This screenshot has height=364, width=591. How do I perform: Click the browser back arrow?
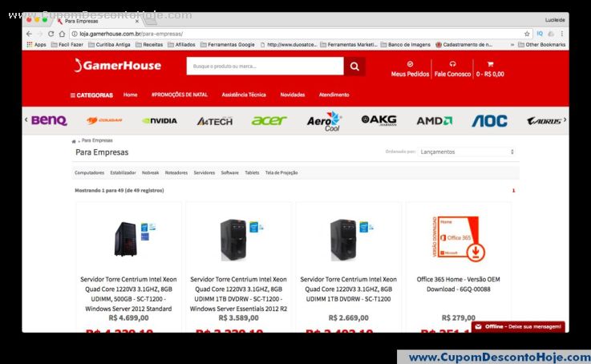point(29,34)
